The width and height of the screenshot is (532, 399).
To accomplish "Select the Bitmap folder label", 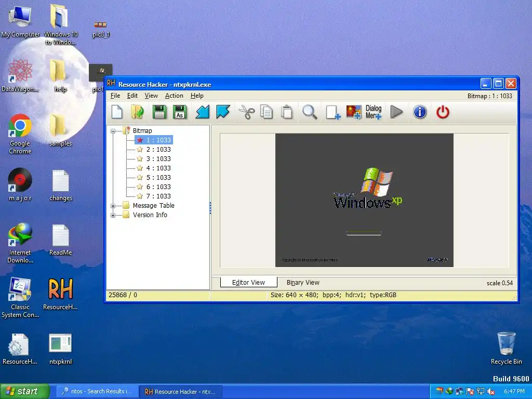I will coord(142,130).
